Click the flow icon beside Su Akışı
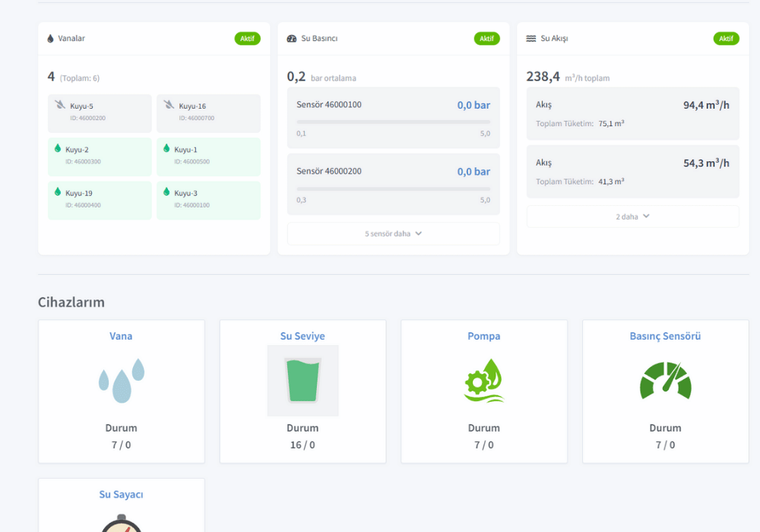The width and height of the screenshot is (760, 532). 531,38
